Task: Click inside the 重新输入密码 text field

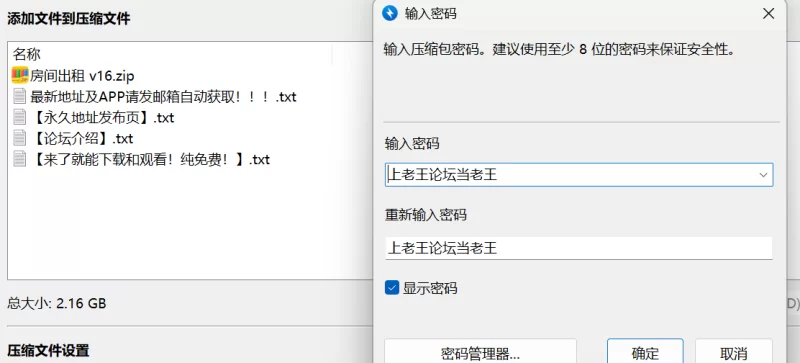Action: point(579,249)
